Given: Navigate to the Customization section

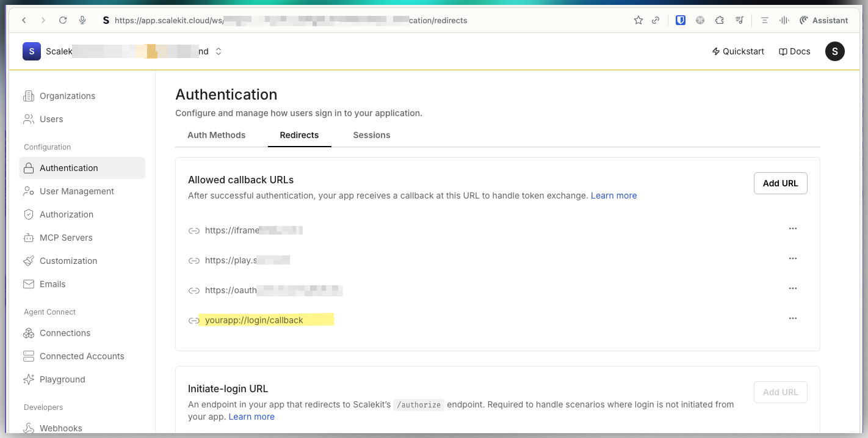Looking at the screenshot, I should click(x=68, y=261).
